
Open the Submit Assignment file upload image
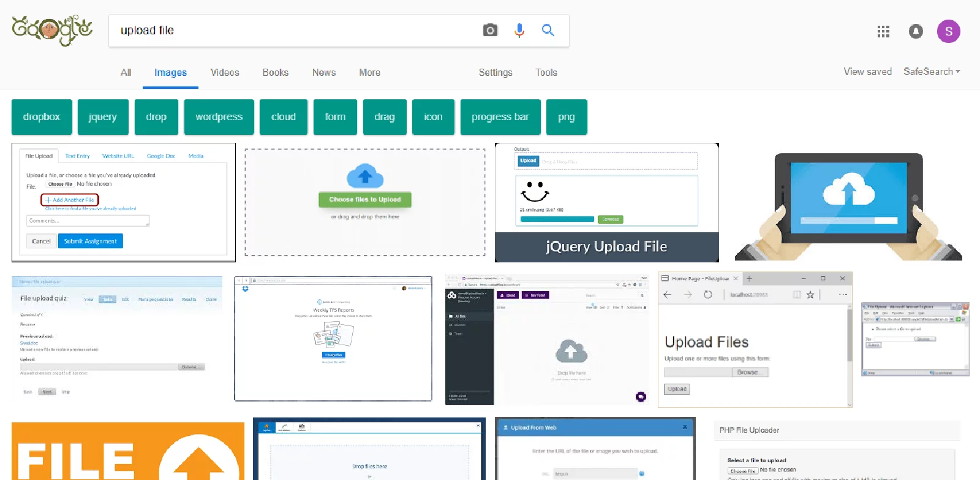click(x=124, y=202)
